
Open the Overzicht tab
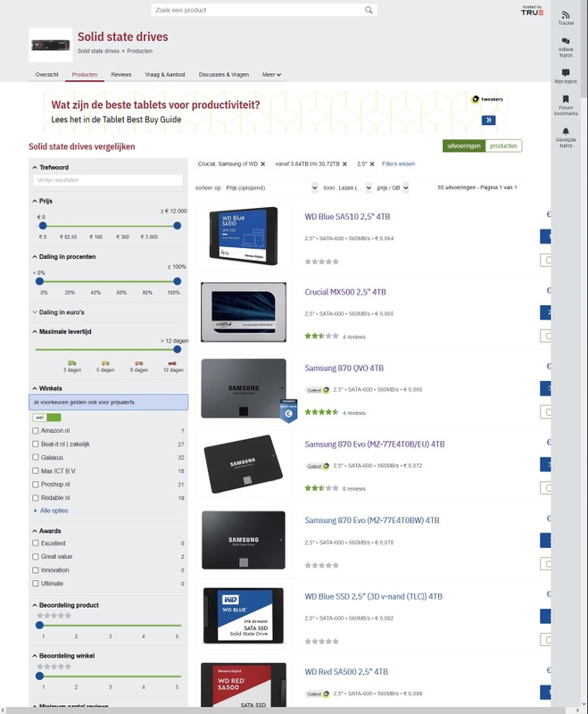(47, 75)
